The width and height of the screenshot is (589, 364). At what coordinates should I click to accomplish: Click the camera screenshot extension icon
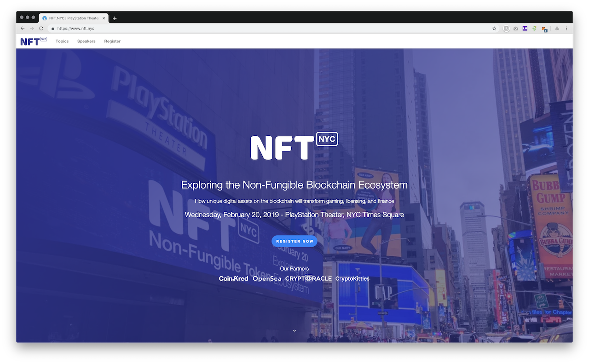point(515,29)
